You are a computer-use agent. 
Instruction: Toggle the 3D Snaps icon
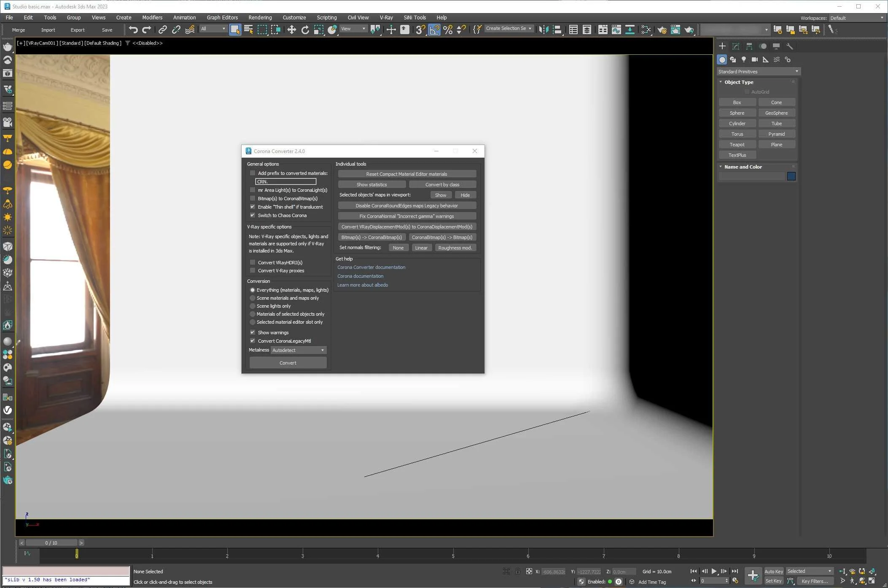(x=420, y=30)
